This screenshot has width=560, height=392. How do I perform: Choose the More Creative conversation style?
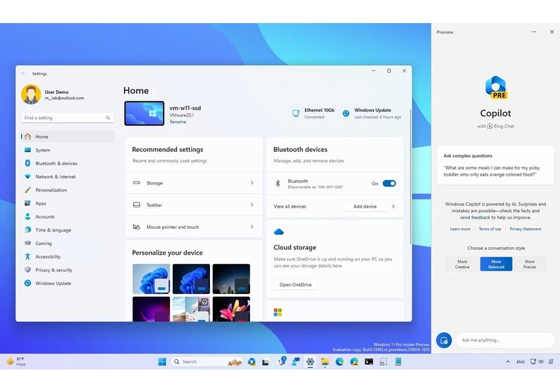coord(462,264)
